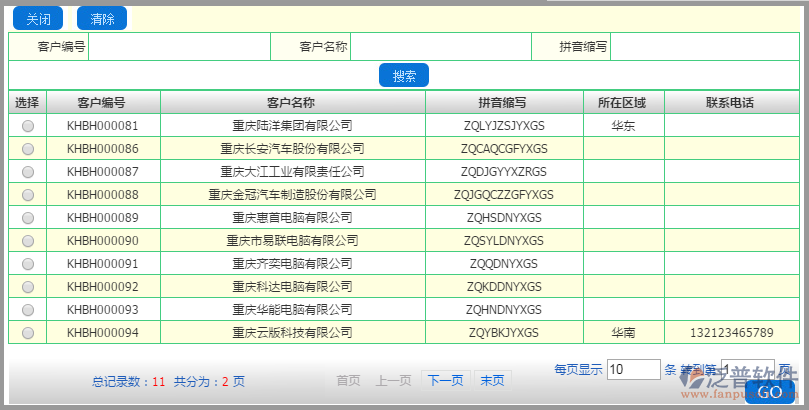Click the 关闭 button
Viewport: 809px width, 410px height.
[x=38, y=19]
